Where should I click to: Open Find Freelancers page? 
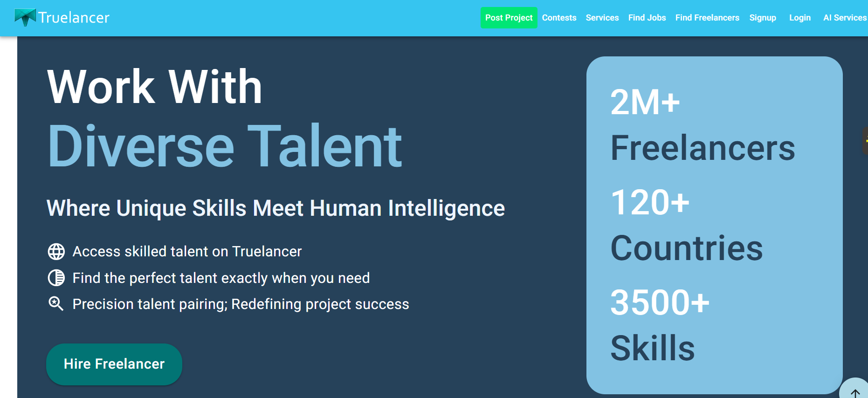click(x=707, y=18)
